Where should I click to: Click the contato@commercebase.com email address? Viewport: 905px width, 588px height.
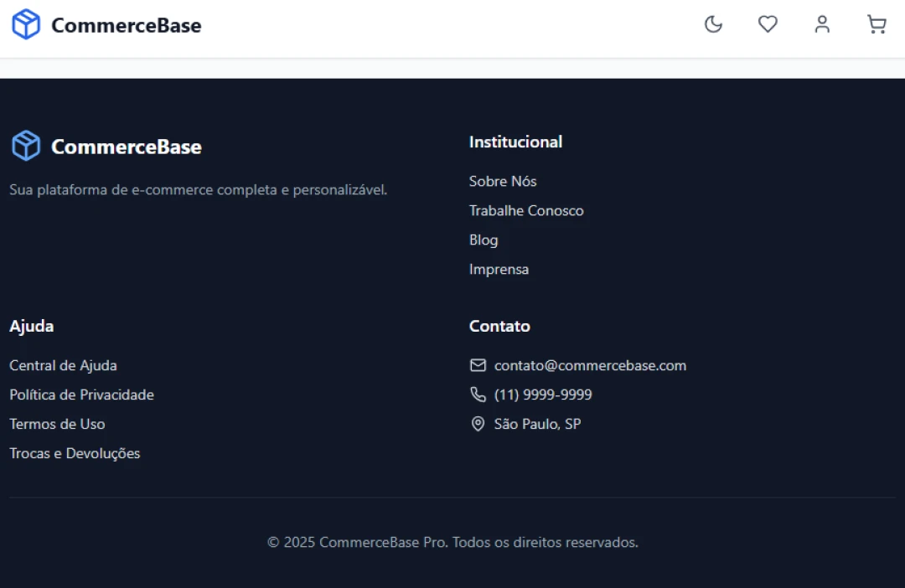[x=590, y=365]
